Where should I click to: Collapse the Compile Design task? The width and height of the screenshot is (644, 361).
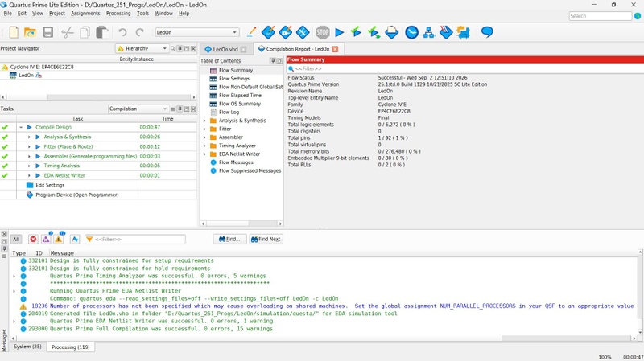click(x=21, y=128)
